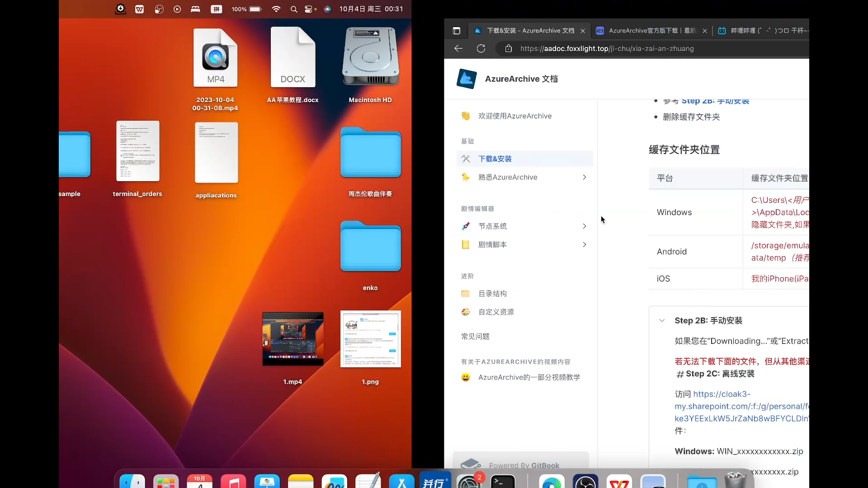Open the WPS icon in the menu bar

[139, 9]
